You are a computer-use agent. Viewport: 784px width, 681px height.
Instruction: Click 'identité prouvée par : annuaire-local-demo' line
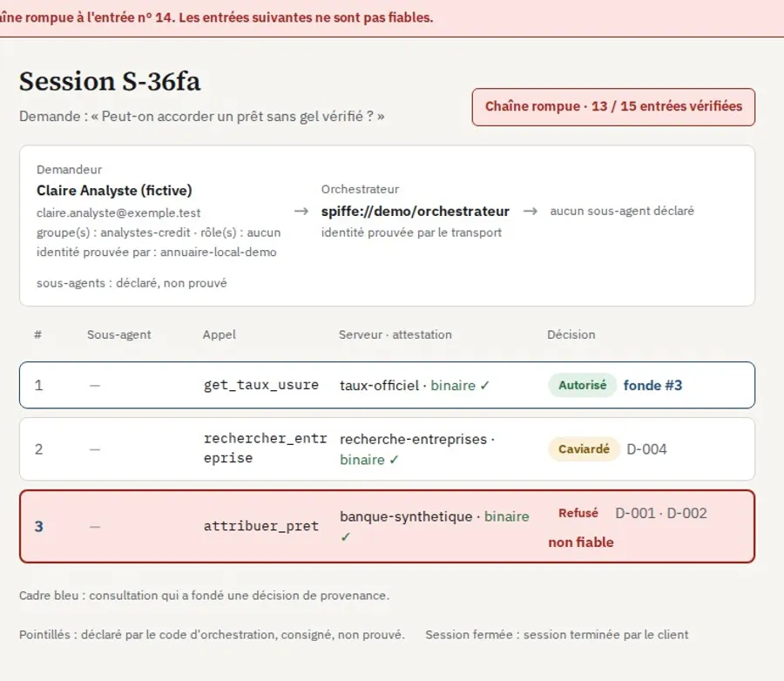[157, 252]
